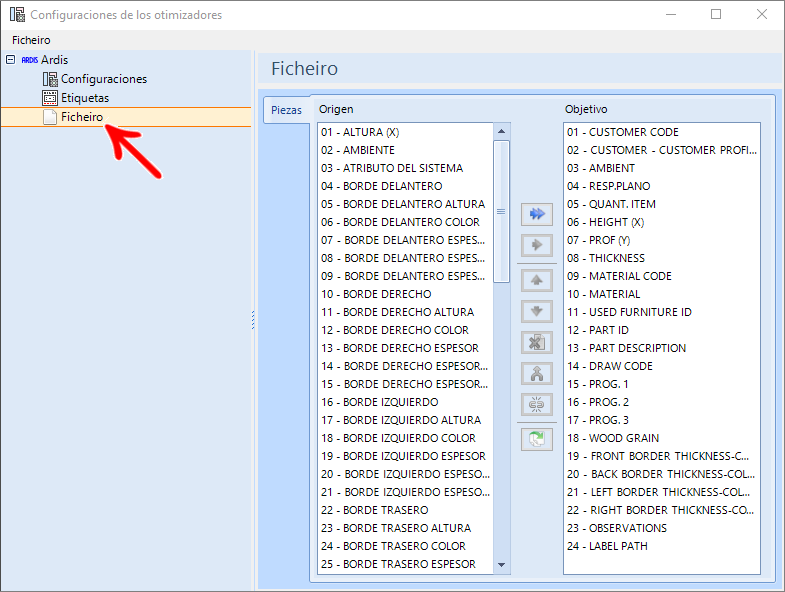
Task: Click the vertical panel splitter grip
Action: (x=253, y=320)
